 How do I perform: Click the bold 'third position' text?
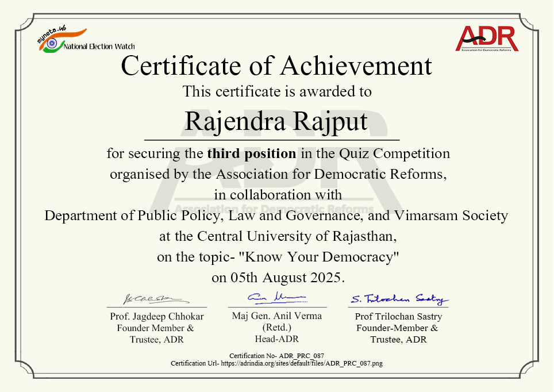252,154
